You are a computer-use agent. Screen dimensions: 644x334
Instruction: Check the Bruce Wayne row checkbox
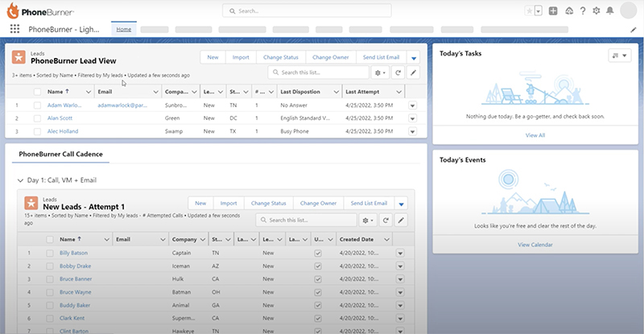(50, 292)
